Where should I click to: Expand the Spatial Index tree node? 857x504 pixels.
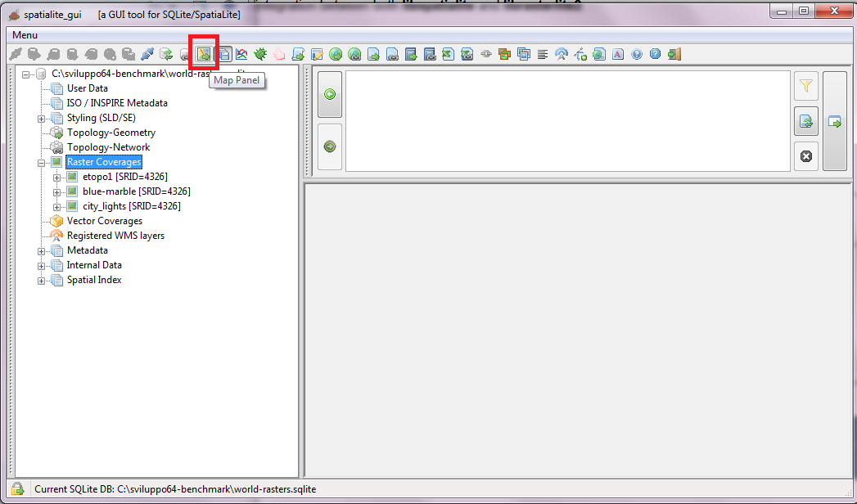pos(41,281)
